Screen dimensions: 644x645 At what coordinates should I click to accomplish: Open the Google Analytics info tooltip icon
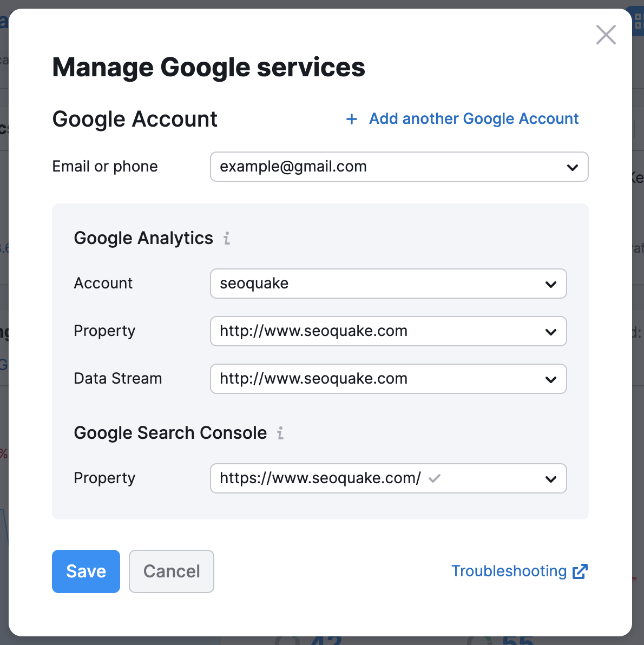point(227,238)
